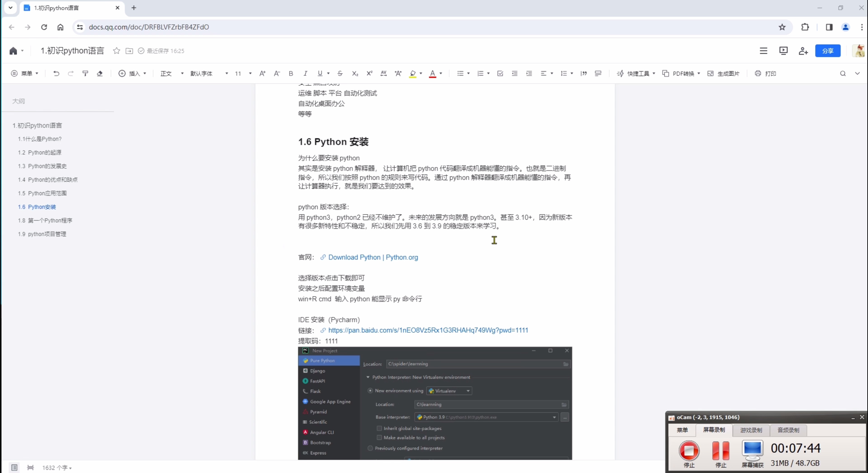Star the document next to its title

point(116,51)
